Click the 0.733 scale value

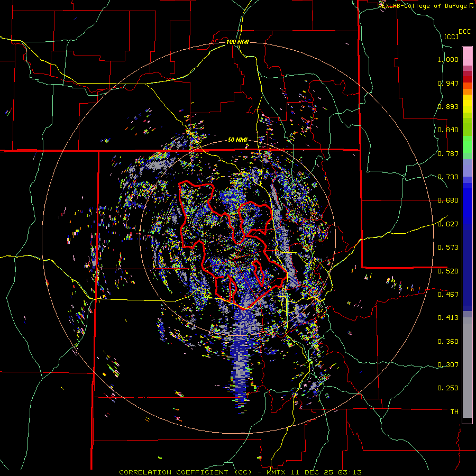[x=448, y=177]
